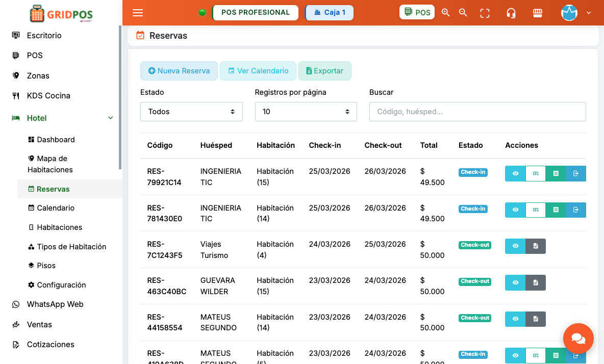Viewport: 604px width, 364px height.
Task: Open the chat bubble in the bottom corner
Action: point(578,339)
